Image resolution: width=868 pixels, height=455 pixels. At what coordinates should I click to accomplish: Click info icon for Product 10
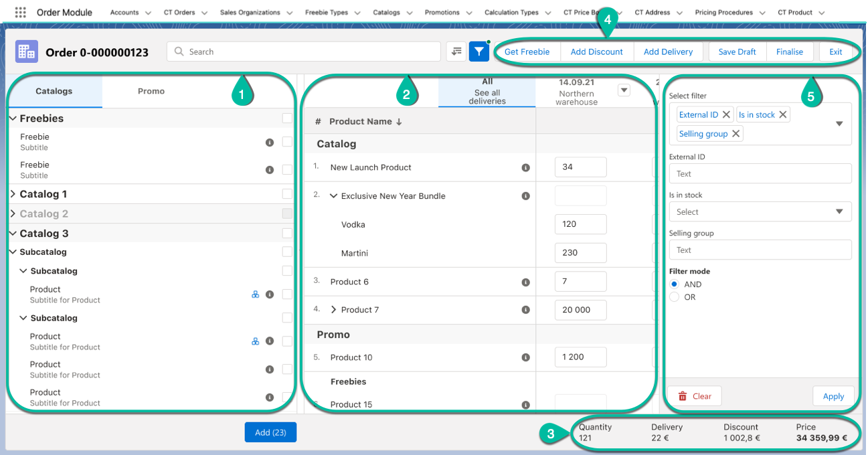point(525,357)
